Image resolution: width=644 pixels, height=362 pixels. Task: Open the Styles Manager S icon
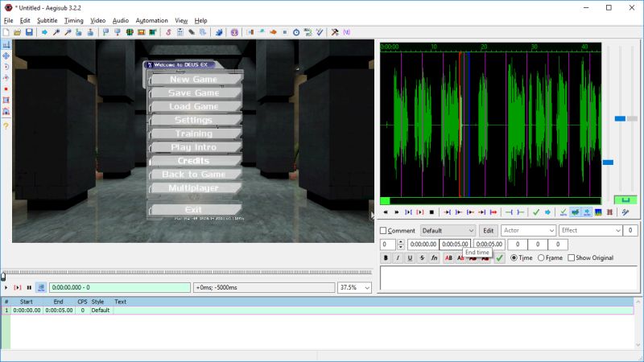[168, 32]
